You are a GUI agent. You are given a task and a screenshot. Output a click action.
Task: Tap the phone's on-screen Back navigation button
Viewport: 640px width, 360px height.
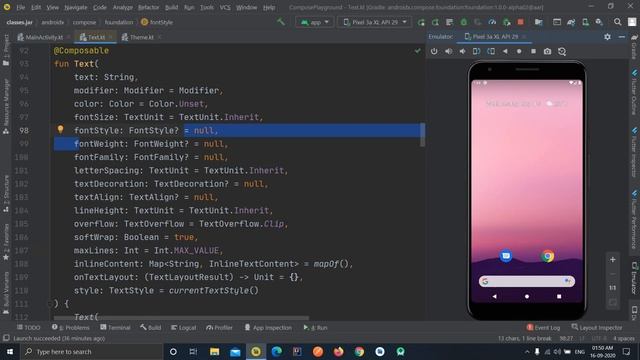pos(495,296)
